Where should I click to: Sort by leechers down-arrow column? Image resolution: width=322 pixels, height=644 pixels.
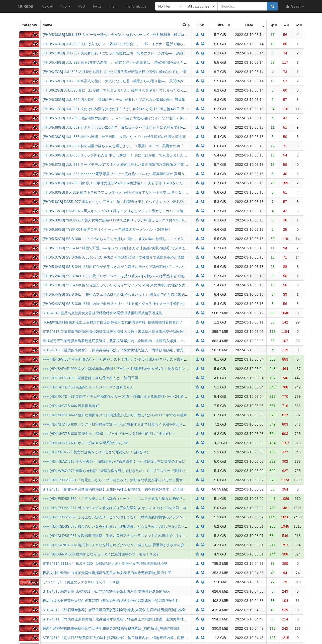tap(285, 25)
